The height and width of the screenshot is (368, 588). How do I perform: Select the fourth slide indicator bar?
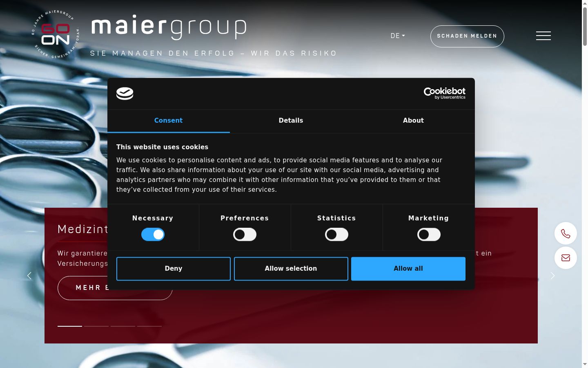pos(149,326)
